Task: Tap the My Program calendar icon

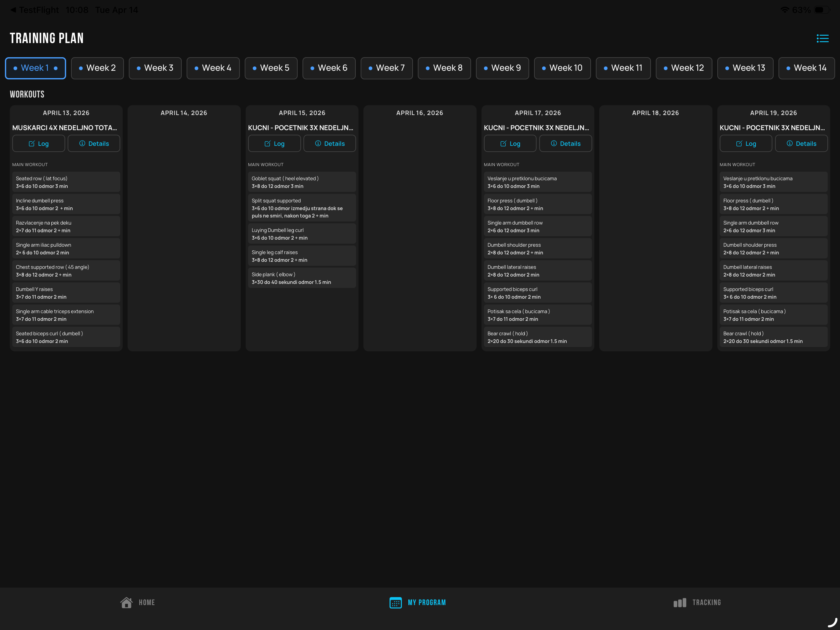Action: 395,602
